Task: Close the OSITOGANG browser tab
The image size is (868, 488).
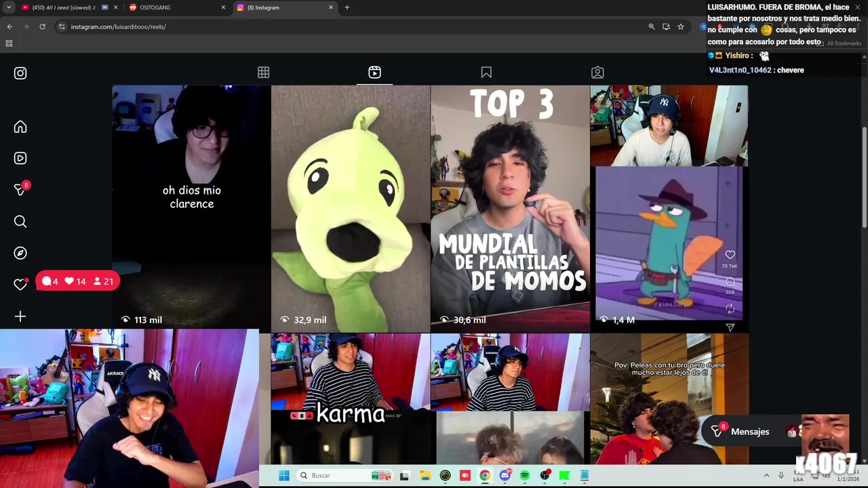Action: [223, 7]
